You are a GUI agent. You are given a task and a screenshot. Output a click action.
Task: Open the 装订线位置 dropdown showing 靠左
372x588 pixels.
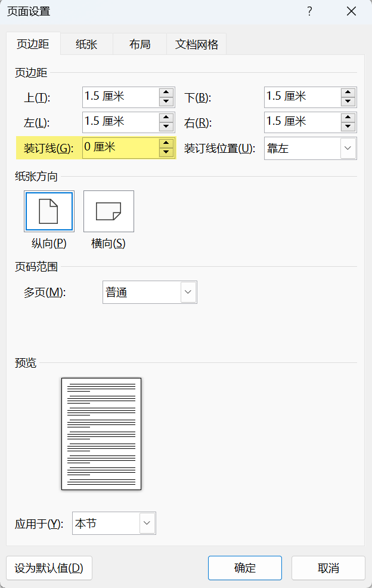310,148
